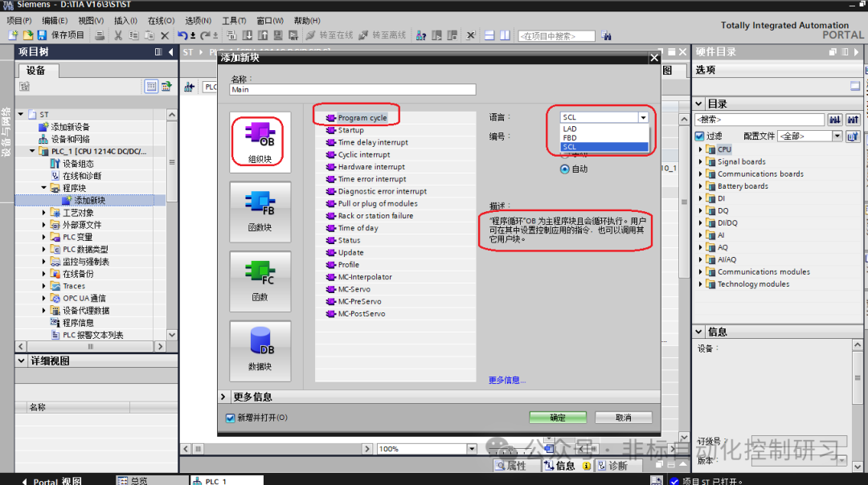This screenshot has height=485, width=868.
Task: Enable the 新增并打开 checkbox
Action: 230,418
